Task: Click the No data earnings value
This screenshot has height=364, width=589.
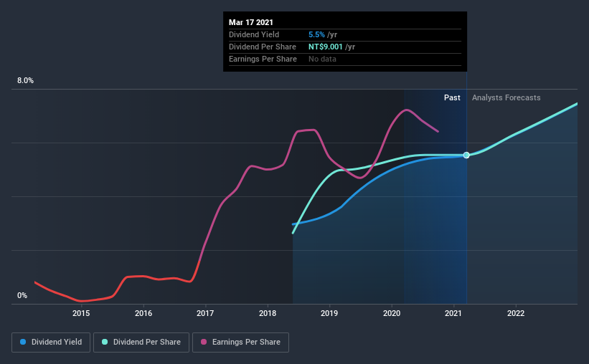Action: [x=322, y=59]
